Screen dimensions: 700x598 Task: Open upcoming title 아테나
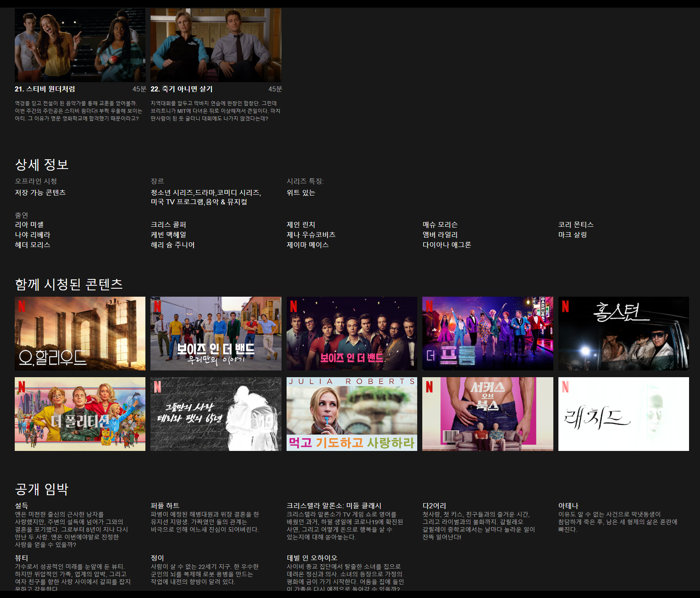pos(569,506)
